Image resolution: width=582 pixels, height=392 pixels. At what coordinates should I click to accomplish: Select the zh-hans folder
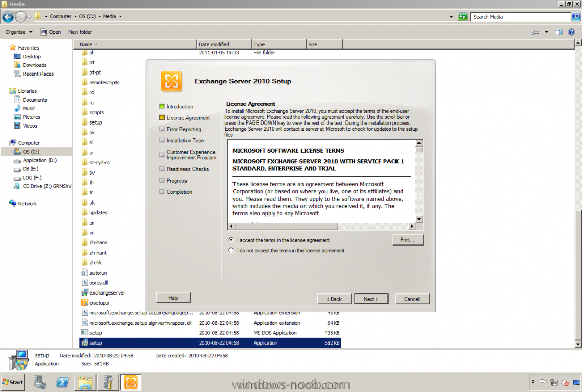[x=98, y=242]
